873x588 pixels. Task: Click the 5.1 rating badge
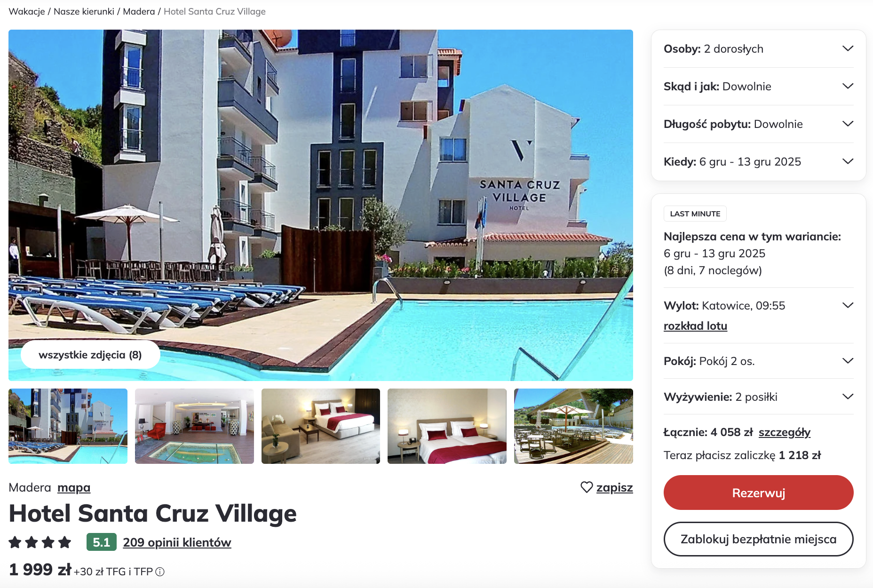click(x=101, y=542)
